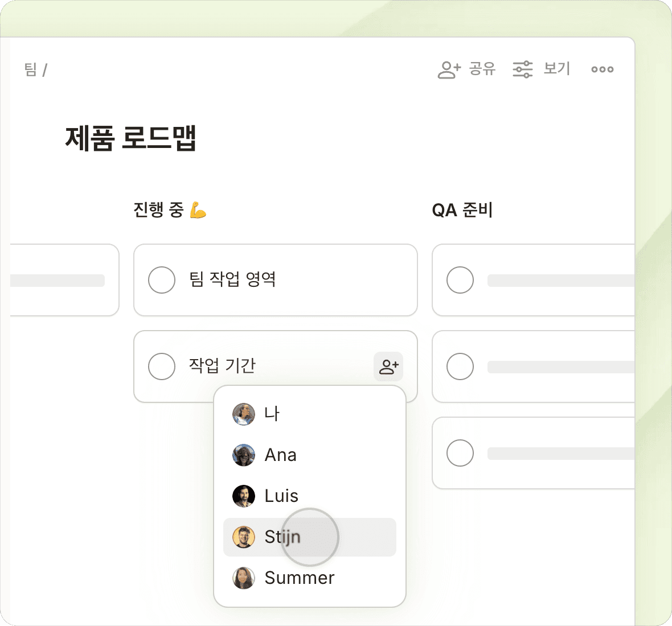Mark 작업 기간 task as complete
The width and height of the screenshot is (672, 626).
point(162,366)
